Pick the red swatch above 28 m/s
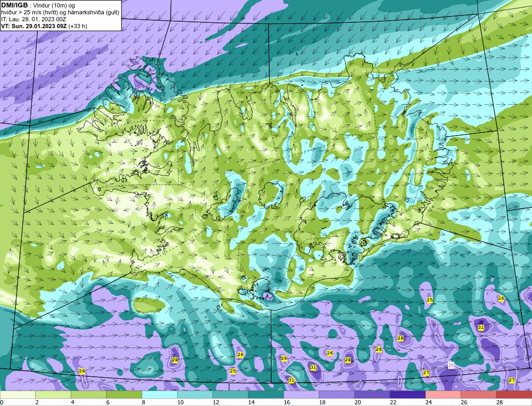532x406 pixels. (x=514, y=394)
